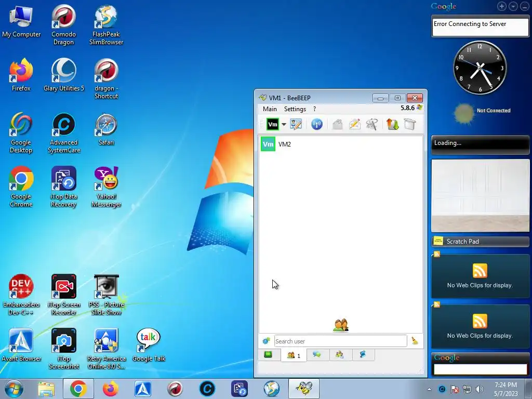Select the Advanced SystemCare desktop shortcut
Screen dimensions: 532x399
64,132
